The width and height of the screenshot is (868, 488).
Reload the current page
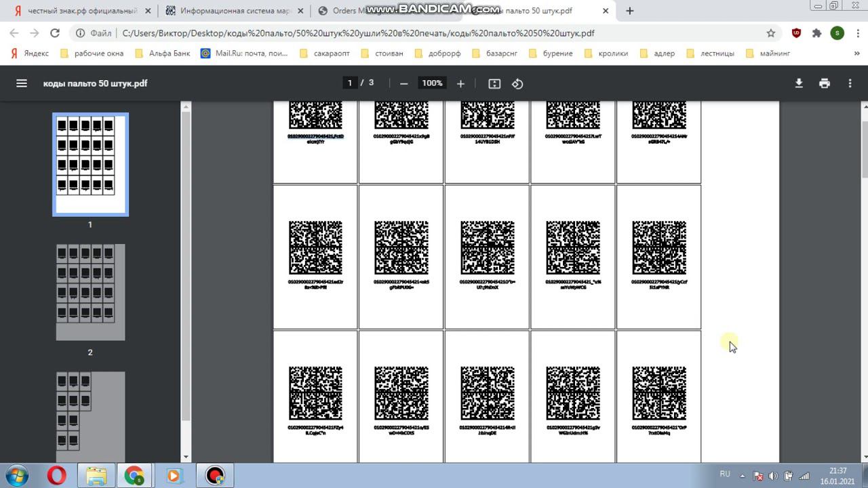click(55, 33)
